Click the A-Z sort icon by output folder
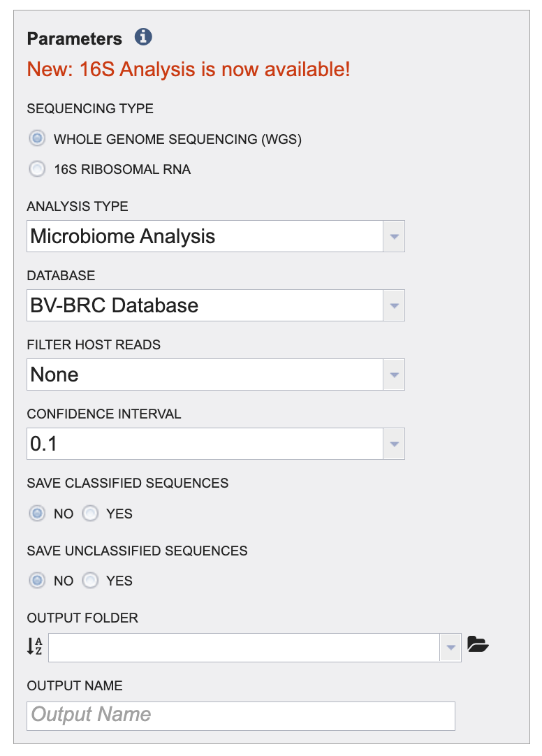542x756 pixels. (x=35, y=646)
